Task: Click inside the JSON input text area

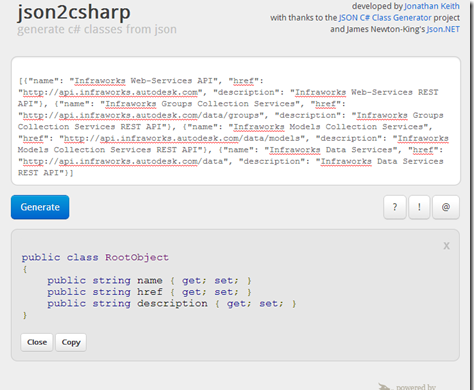Action: tap(236, 121)
